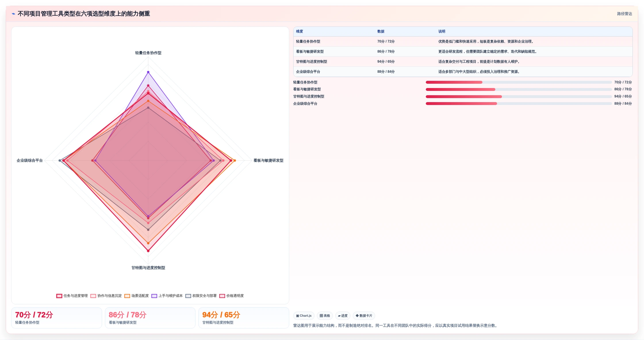This screenshot has width=644, height=340.
Task: Click the purple data point at radar top
Action: 148,72
